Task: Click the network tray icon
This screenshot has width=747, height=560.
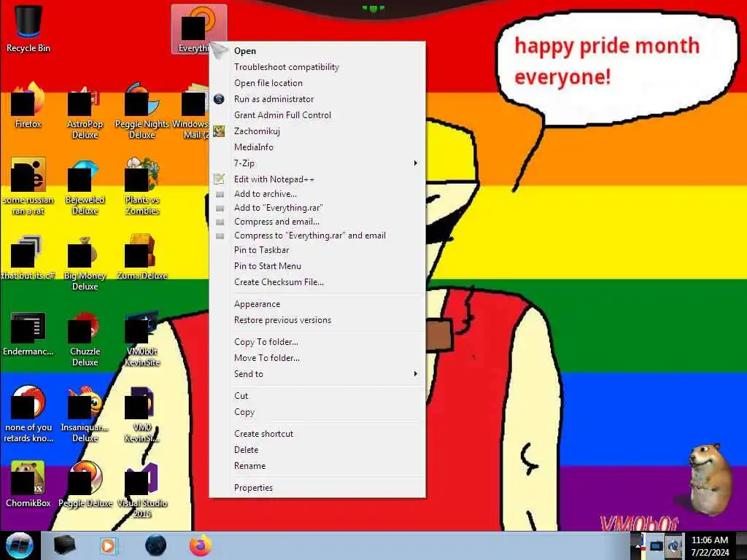Action: pyautogui.click(x=657, y=545)
